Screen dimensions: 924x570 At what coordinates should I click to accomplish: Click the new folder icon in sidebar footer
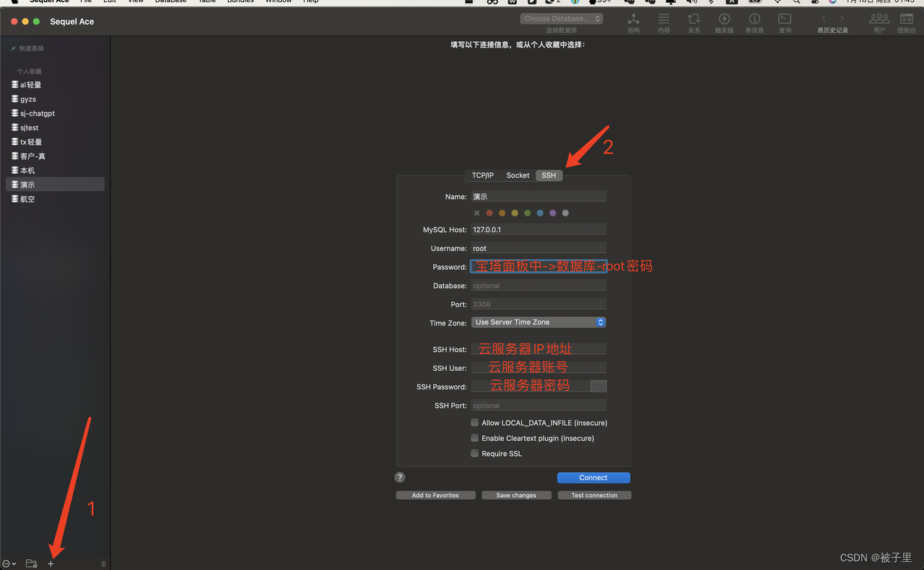pos(31,564)
